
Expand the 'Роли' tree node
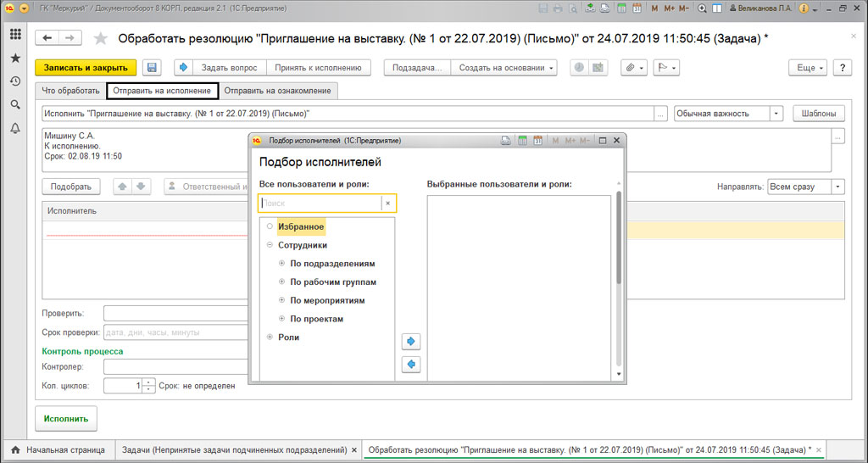pyautogui.click(x=270, y=337)
